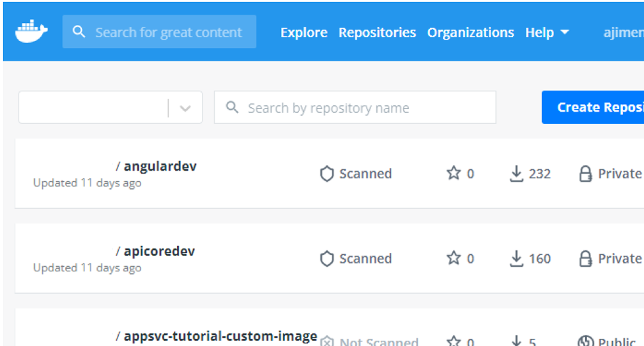644x346 pixels.
Task: Open the angulardev repository link
Action: pos(160,166)
